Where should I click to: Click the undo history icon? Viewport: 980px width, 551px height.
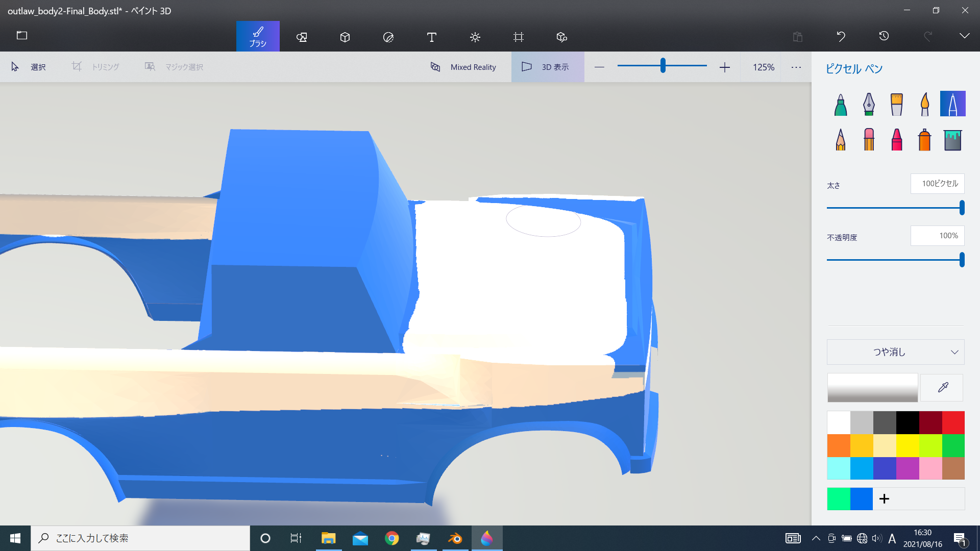[884, 36]
